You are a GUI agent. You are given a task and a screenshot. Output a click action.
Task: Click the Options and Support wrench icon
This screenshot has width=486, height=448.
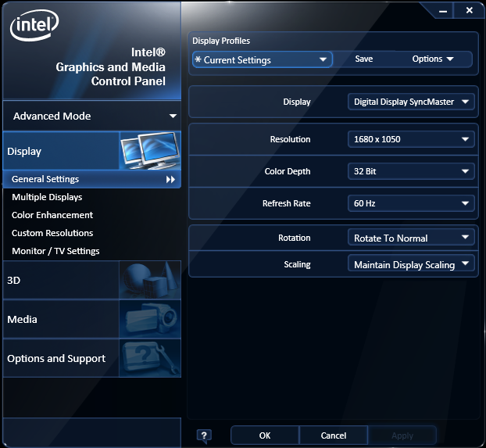pos(150,358)
